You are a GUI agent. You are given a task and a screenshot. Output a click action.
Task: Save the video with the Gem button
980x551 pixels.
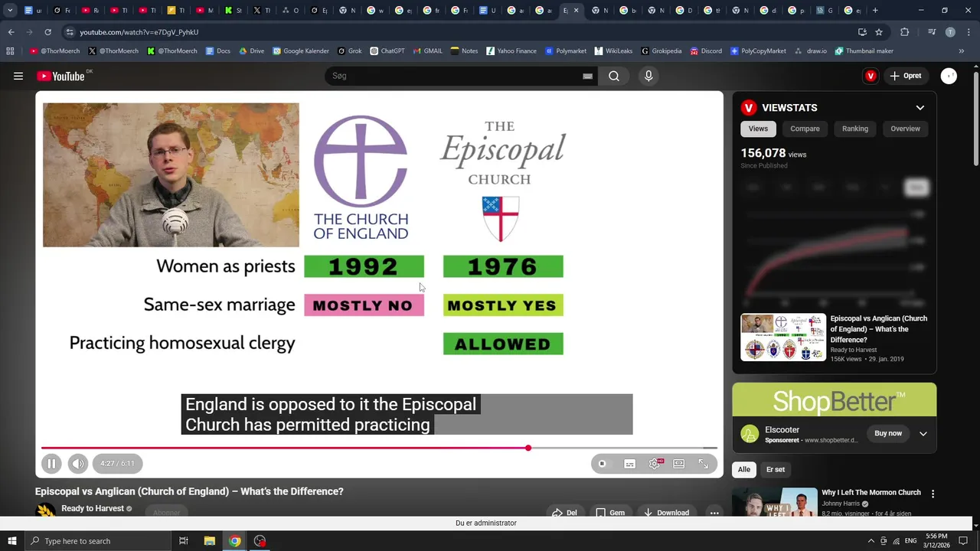(610, 513)
